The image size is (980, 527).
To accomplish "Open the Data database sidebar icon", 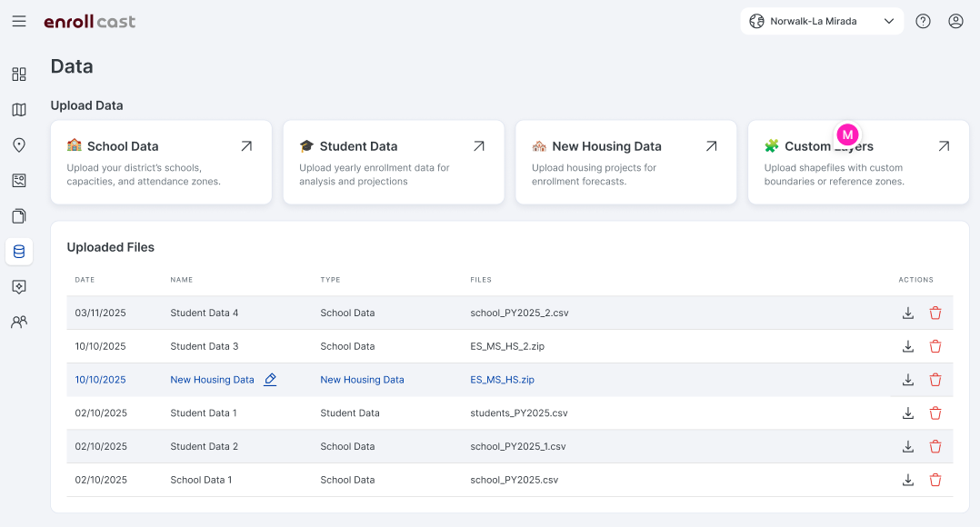I will point(19,252).
